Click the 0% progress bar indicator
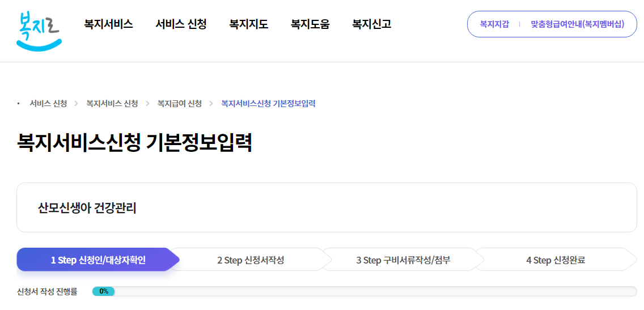The width and height of the screenshot is (644, 310). (x=104, y=291)
